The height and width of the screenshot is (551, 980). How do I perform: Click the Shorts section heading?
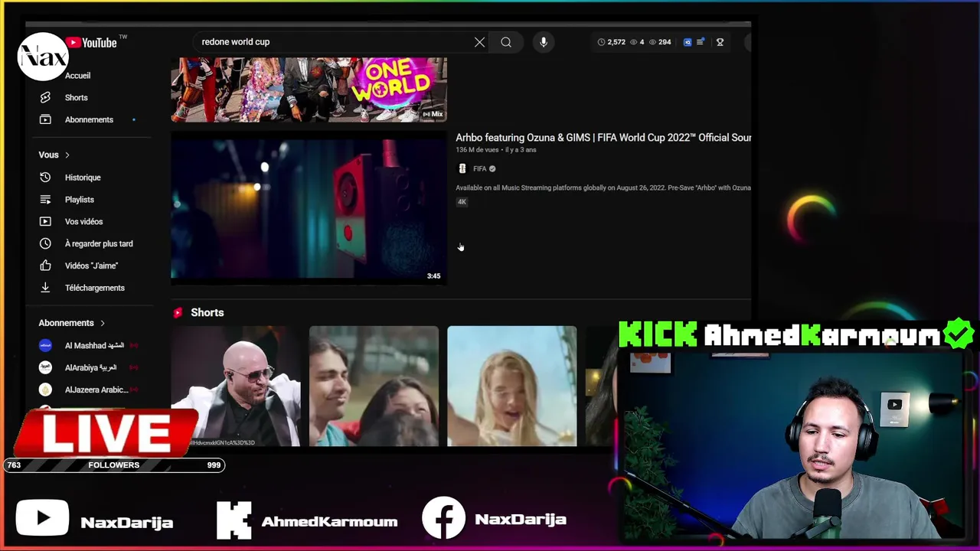click(207, 312)
